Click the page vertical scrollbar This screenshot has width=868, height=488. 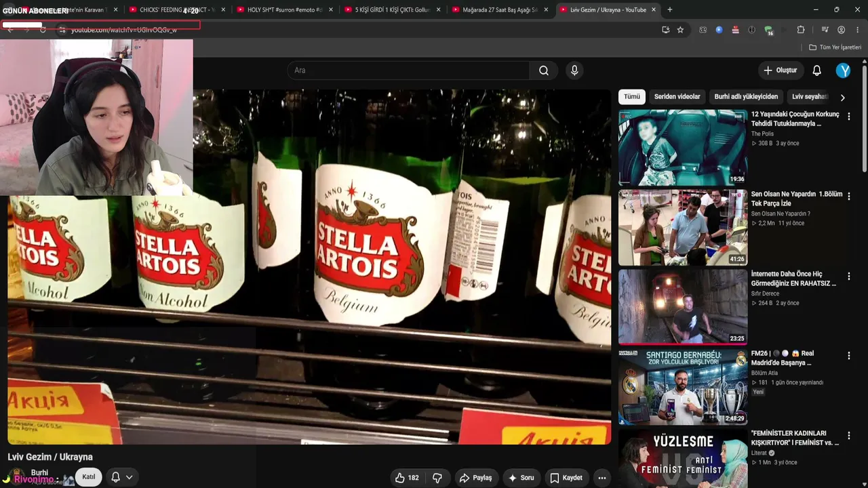point(864,119)
